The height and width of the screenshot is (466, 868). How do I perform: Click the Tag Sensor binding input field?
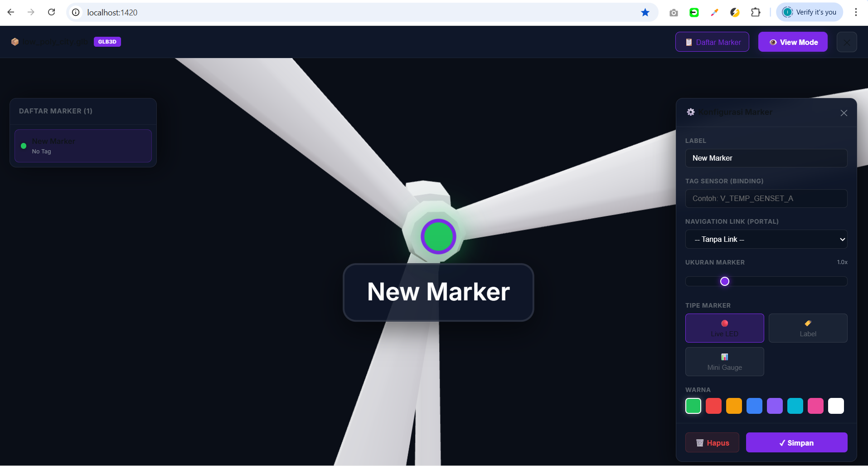(766, 198)
